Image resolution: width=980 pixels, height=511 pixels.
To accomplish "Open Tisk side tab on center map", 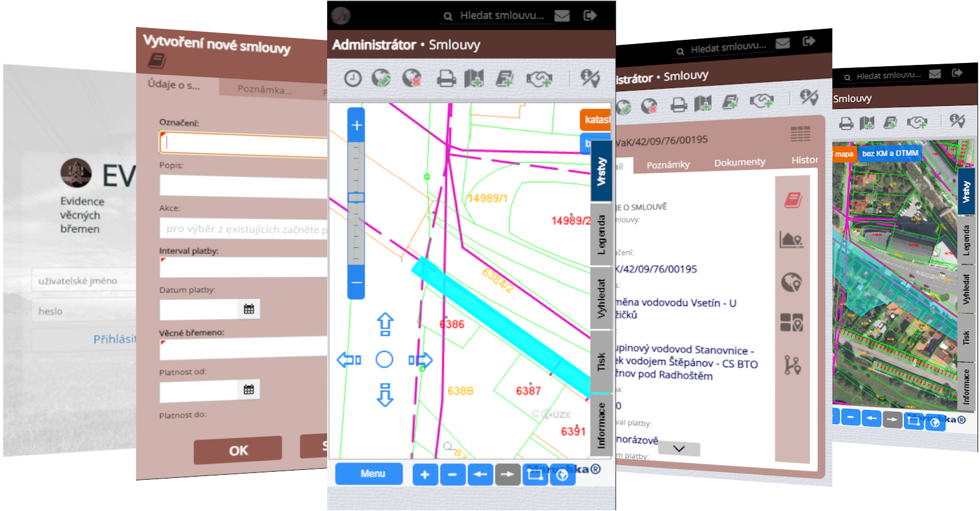I will pyautogui.click(x=601, y=362).
